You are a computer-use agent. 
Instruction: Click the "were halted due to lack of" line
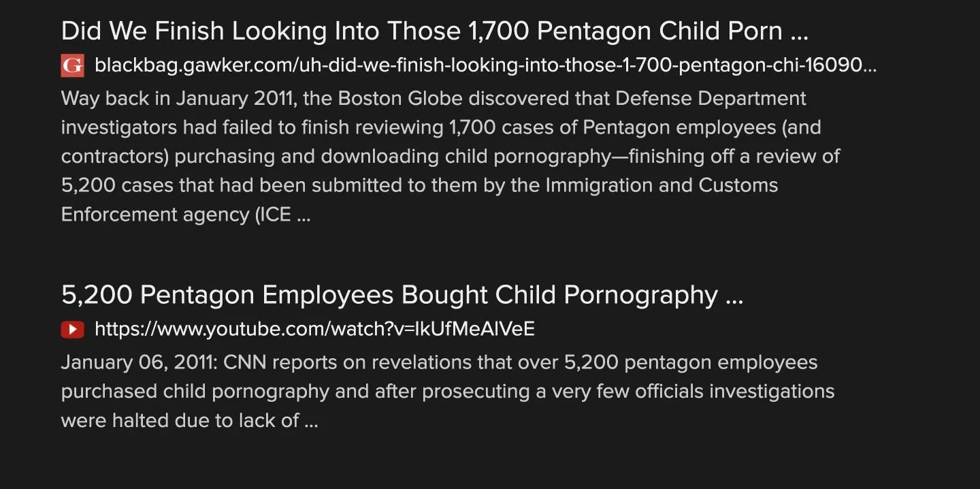(180, 420)
